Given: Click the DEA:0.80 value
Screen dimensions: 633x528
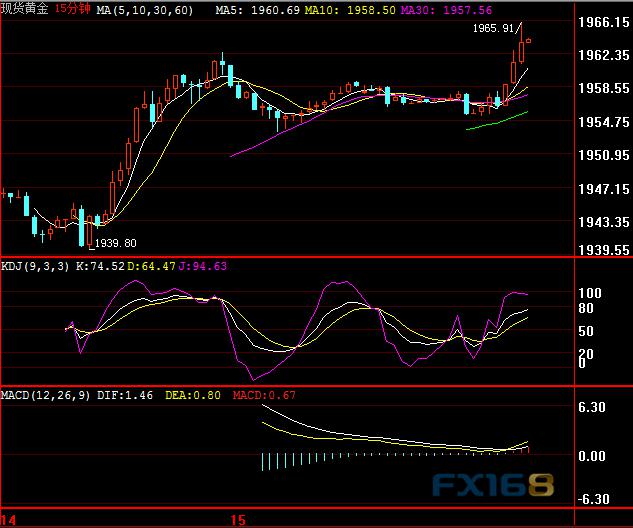Looking at the screenshot, I should point(193,395).
